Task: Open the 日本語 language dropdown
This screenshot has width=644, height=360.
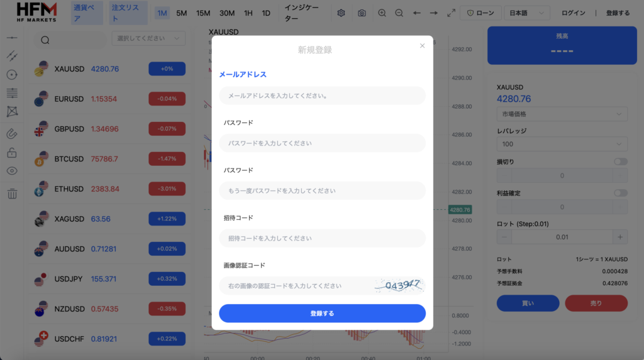Action: [526, 13]
